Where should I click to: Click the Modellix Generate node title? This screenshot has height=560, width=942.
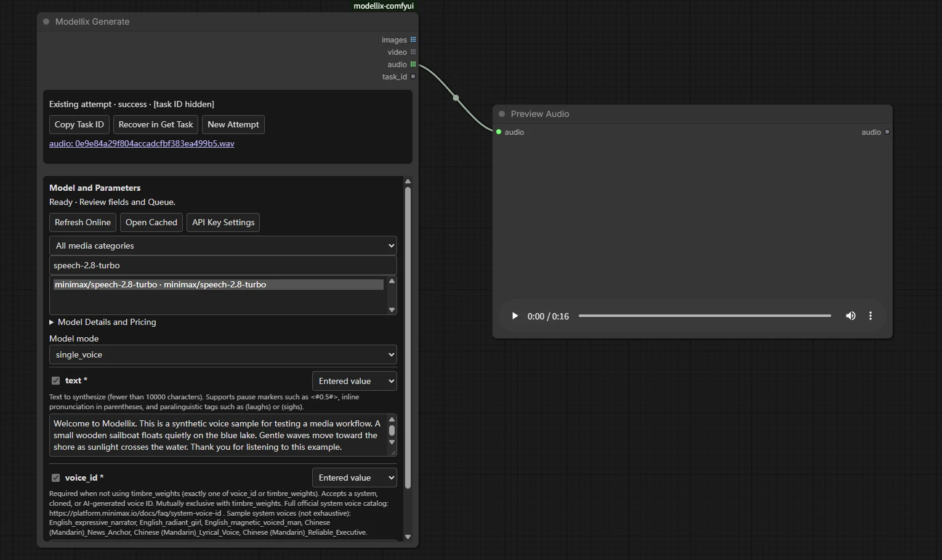92,22
